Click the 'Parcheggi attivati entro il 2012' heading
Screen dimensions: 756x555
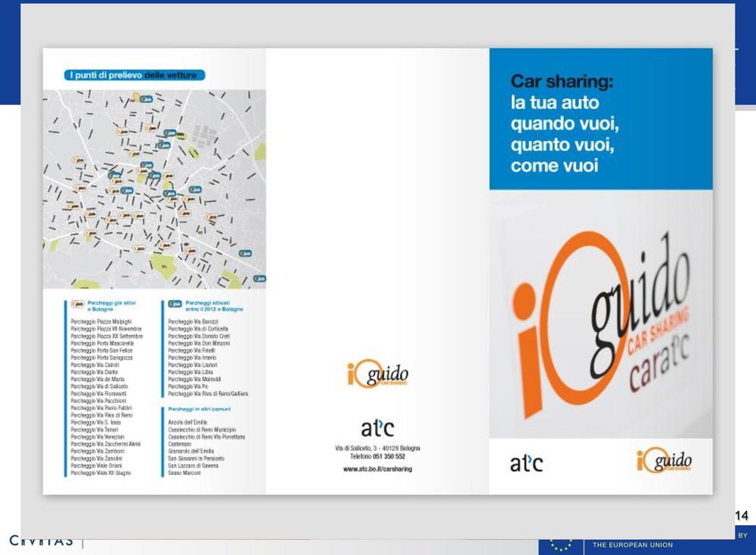[214, 306]
